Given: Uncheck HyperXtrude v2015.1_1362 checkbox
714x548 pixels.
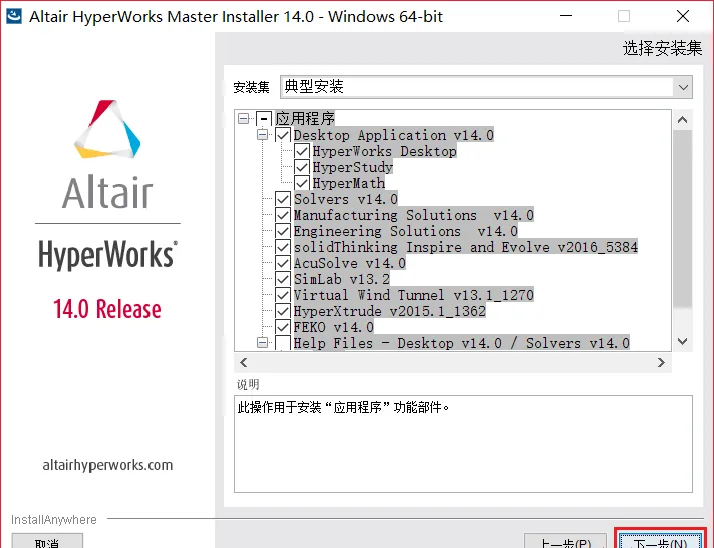Looking at the screenshot, I should 283,311.
